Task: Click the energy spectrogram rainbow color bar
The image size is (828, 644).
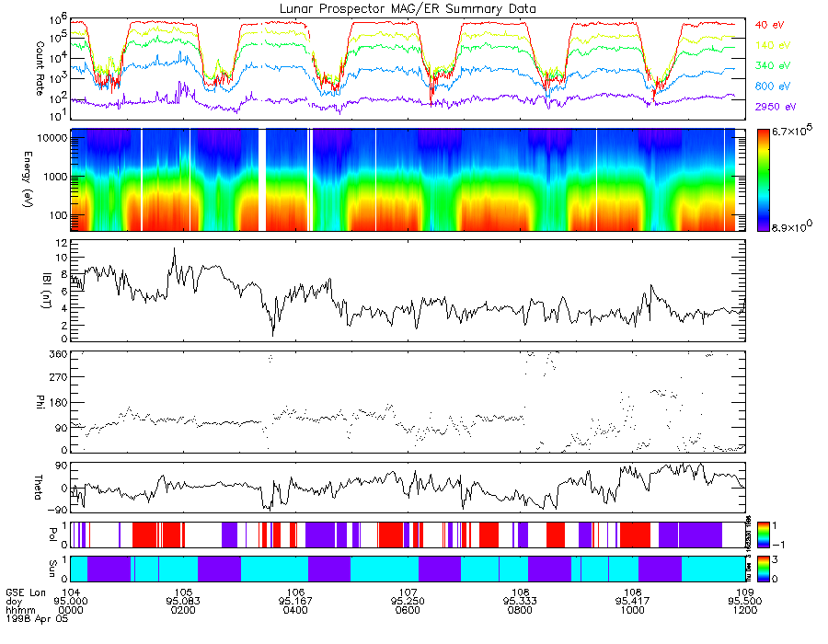Action: (x=764, y=180)
